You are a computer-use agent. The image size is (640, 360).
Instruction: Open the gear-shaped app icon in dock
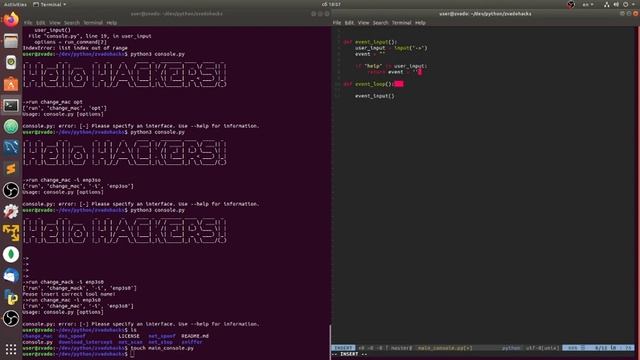click(x=11, y=211)
